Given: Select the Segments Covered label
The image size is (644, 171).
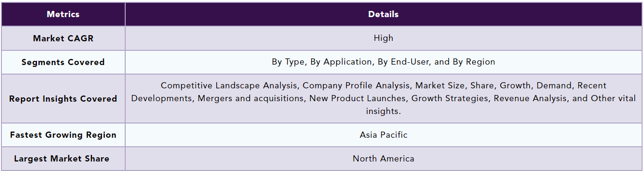Looking at the screenshot, I should 63,62.
